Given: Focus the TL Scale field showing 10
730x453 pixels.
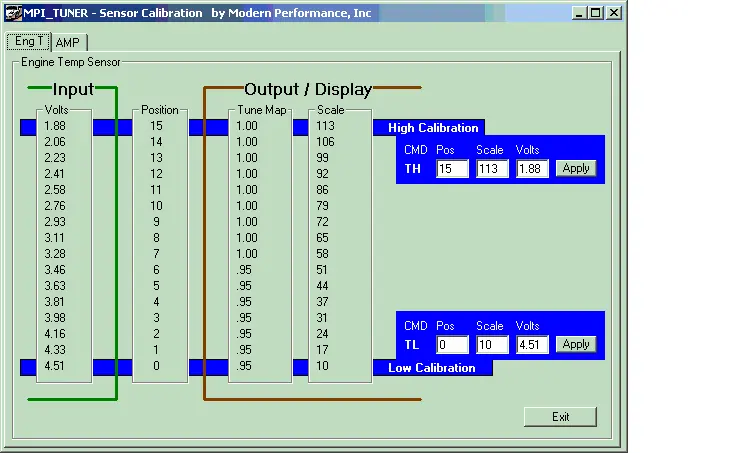Looking at the screenshot, I should tap(492, 345).
